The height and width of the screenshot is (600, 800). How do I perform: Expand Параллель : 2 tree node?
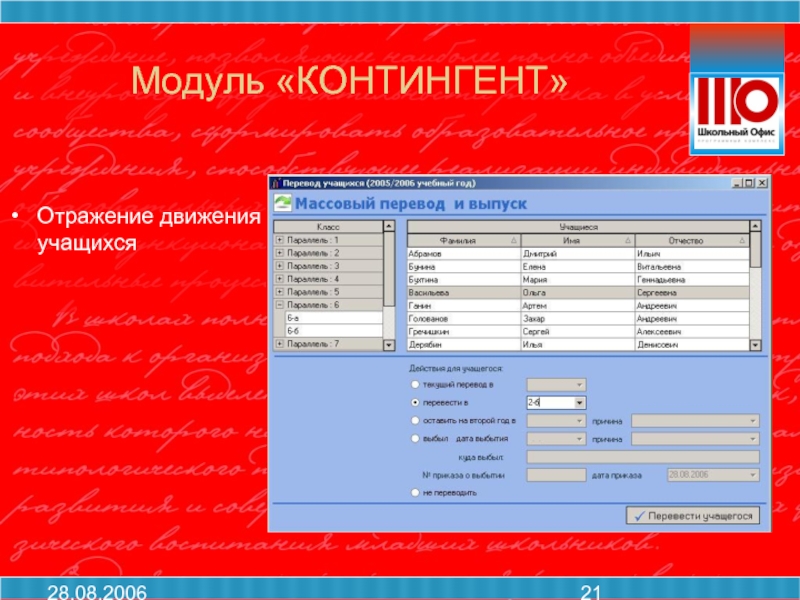click(280, 253)
